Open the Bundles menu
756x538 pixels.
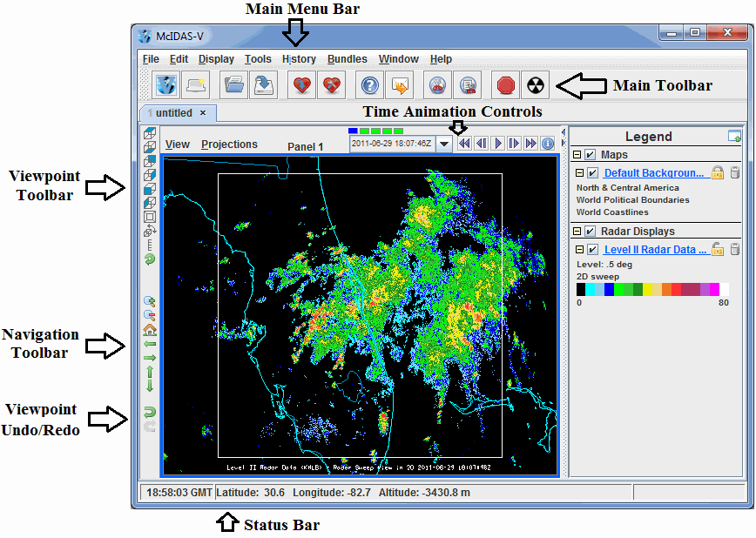tap(348, 59)
